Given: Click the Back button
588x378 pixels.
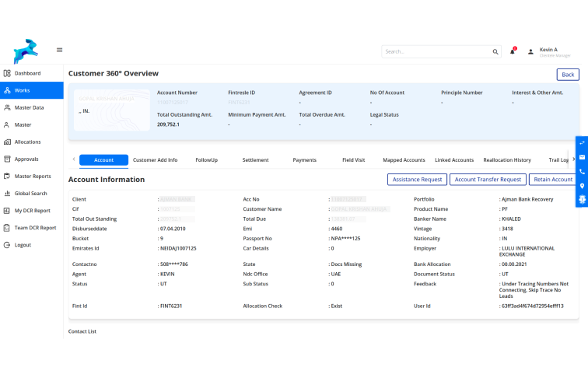Looking at the screenshot, I should point(568,75).
